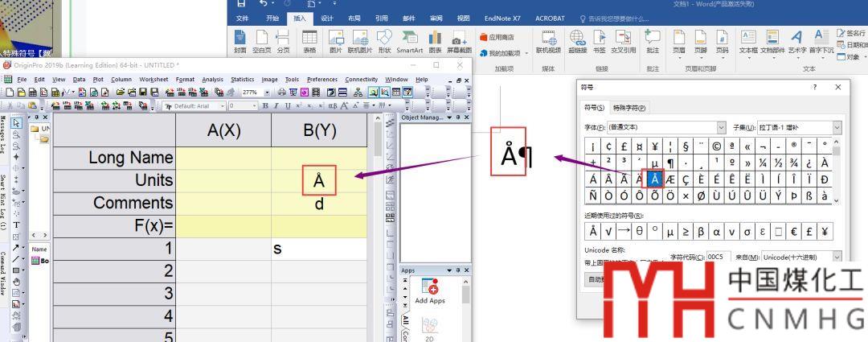Switch to the 特殊字符 tab

click(x=630, y=108)
